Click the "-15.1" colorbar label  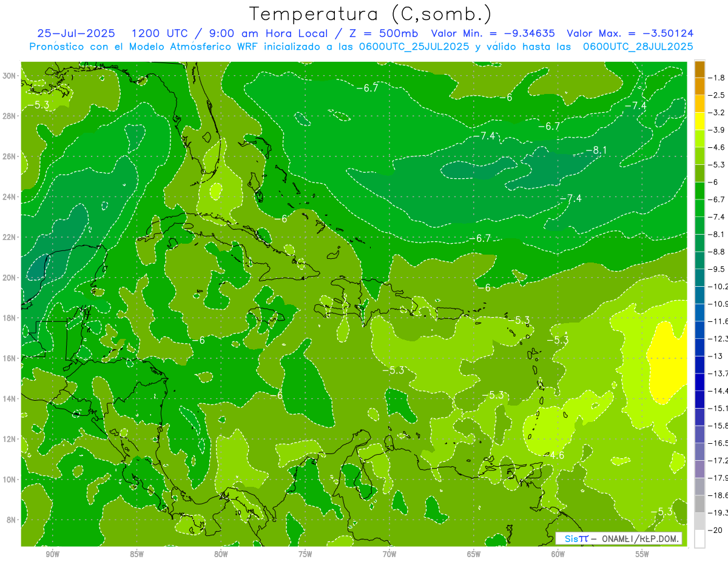719,408
